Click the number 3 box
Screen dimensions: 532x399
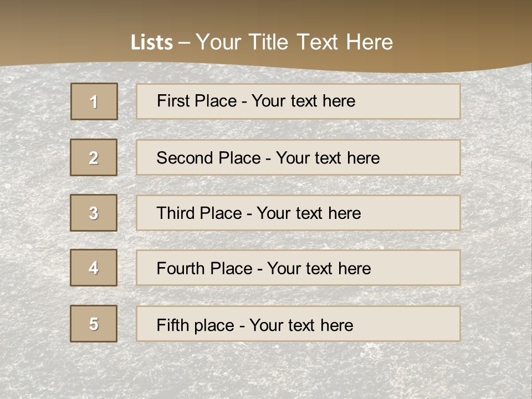94,213
